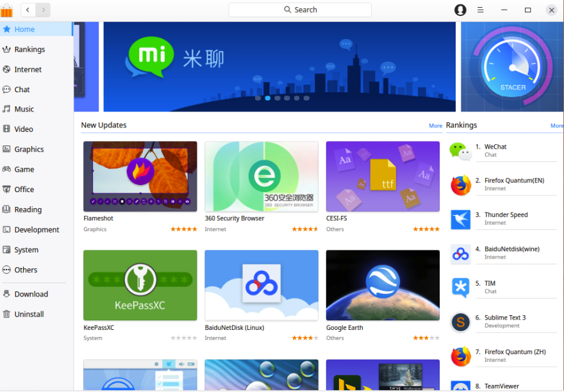Click KeePassXC's empty star rating
Viewport: 564px width, 392px height.
tap(184, 338)
